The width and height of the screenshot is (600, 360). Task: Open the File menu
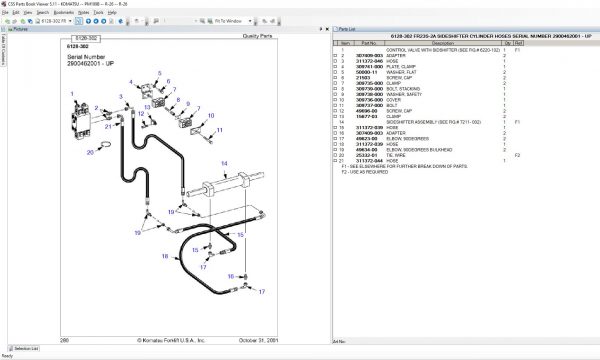5,13
